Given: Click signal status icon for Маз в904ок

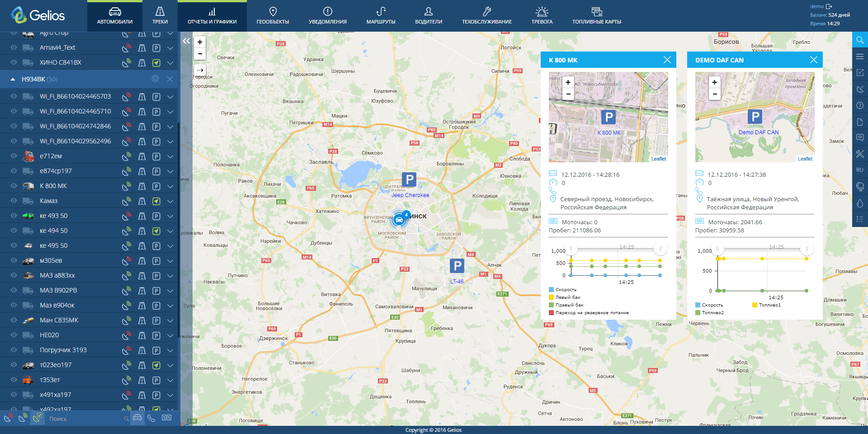Looking at the screenshot, I should [127, 305].
